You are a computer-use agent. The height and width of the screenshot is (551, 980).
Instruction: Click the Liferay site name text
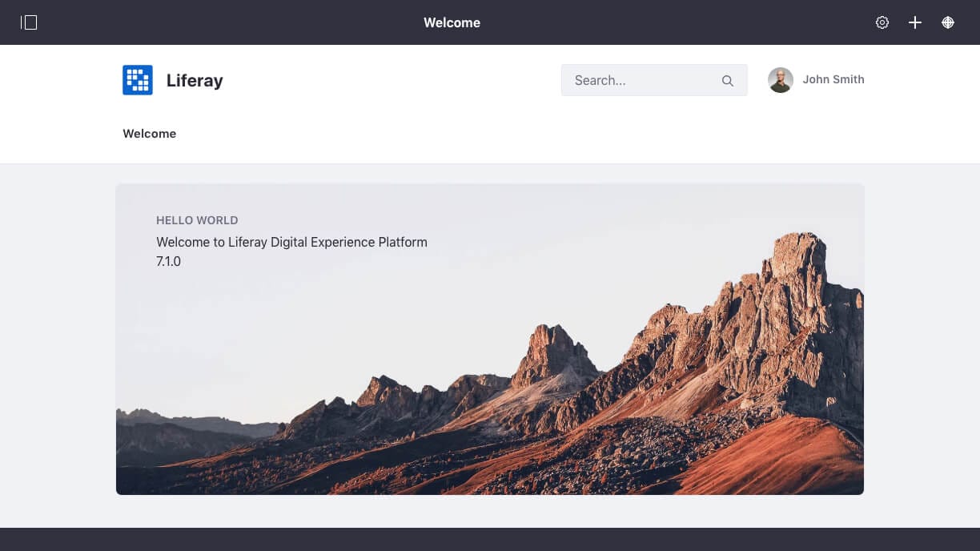tap(195, 80)
